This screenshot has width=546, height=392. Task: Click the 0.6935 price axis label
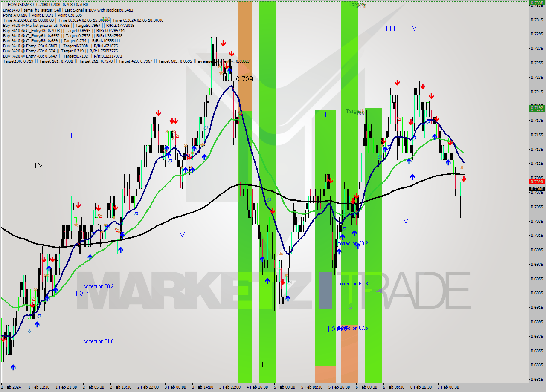point(537,293)
